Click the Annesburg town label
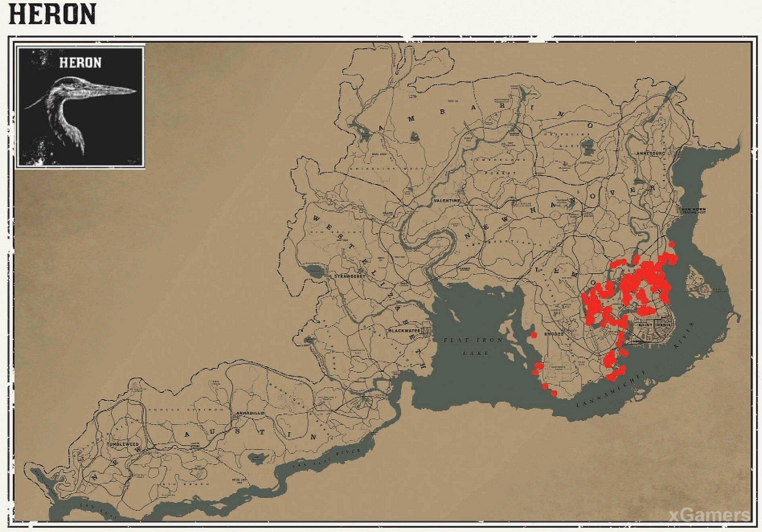 pos(651,153)
